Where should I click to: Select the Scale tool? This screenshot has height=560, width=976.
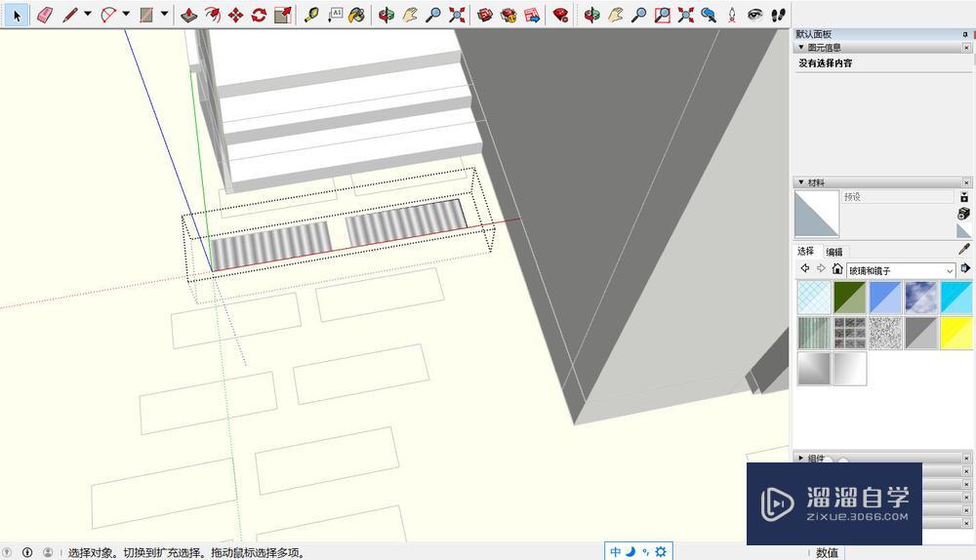(283, 15)
